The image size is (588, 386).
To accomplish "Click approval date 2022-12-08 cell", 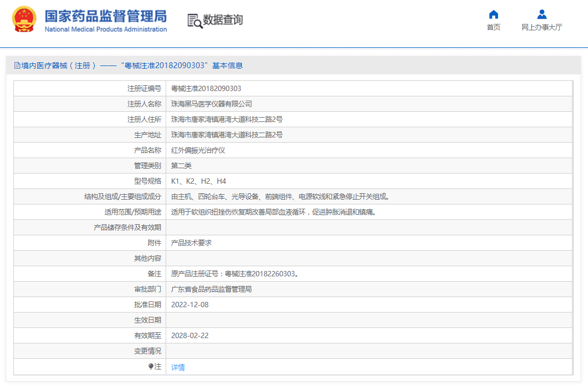I will [190, 305].
